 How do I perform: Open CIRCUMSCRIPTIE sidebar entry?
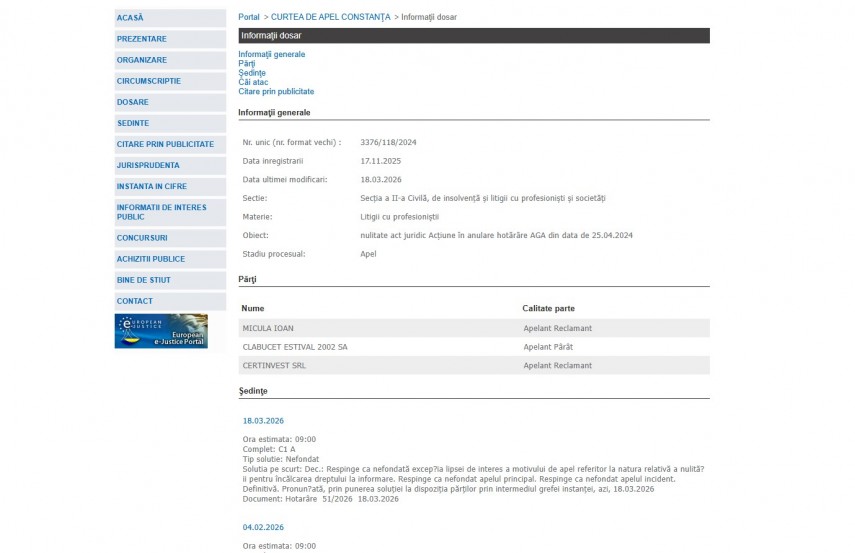pos(149,81)
